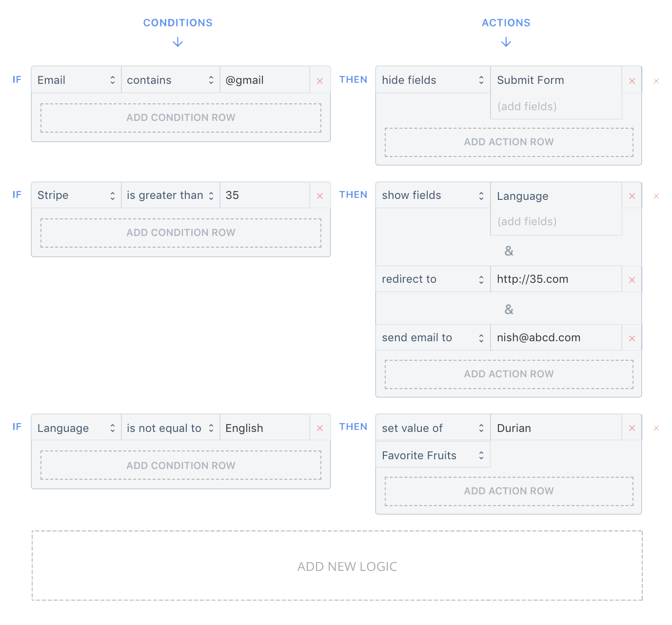
Task: Remove the Email contains @gmail condition
Action: click(320, 81)
